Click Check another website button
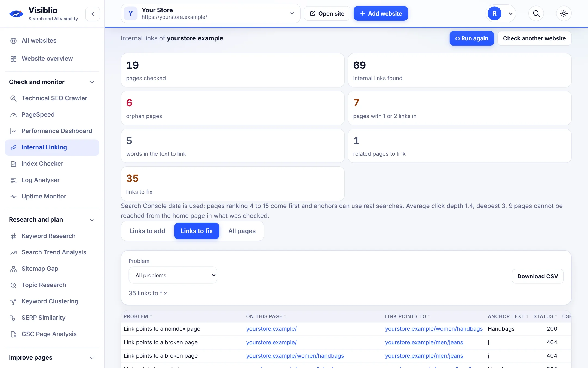 click(x=534, y=38)
